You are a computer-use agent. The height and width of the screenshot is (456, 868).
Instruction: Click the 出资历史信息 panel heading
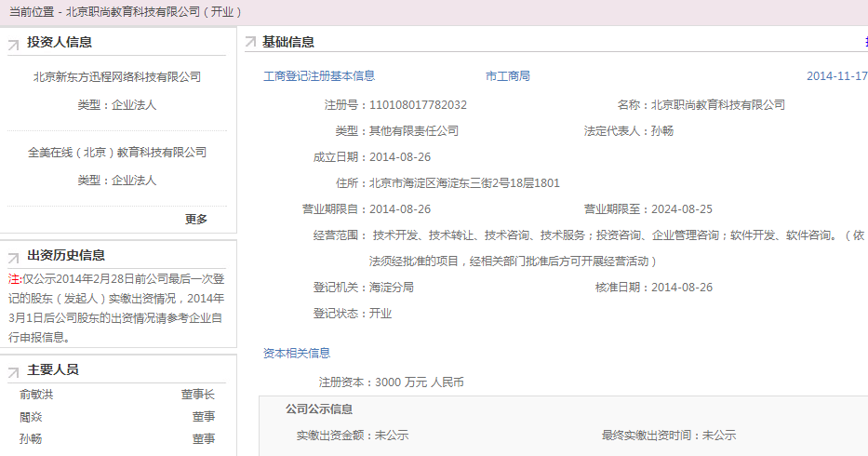[x=66, y=256]
